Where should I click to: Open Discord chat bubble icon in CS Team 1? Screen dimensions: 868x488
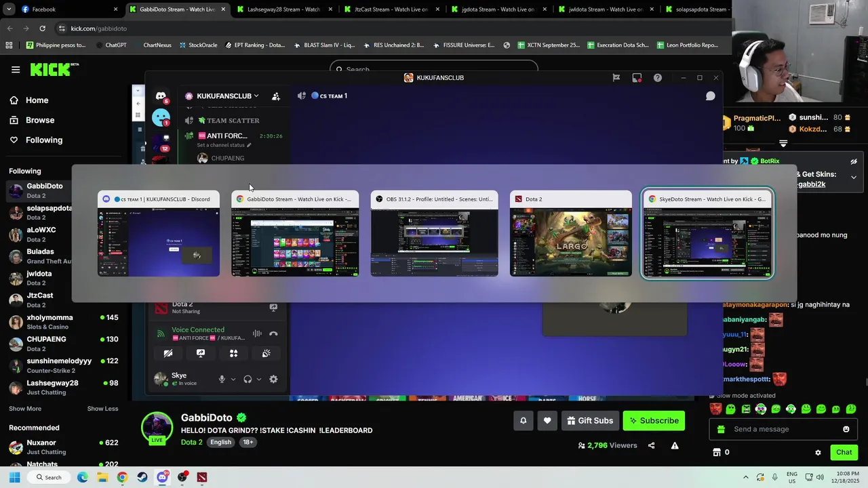coord(711,96)
